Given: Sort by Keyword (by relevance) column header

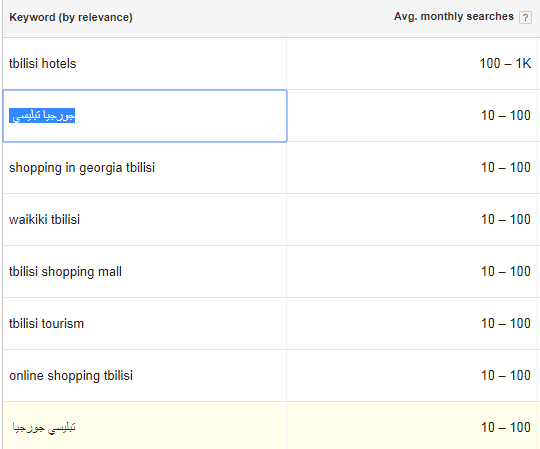Looking at the screenshot, I should (71, 17).
